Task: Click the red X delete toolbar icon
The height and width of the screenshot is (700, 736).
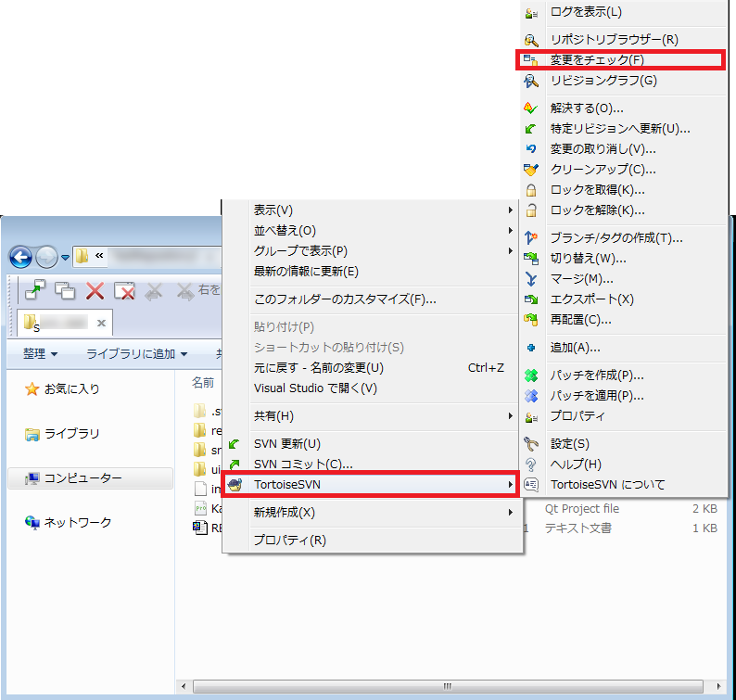Action: [x=95, y=291]
